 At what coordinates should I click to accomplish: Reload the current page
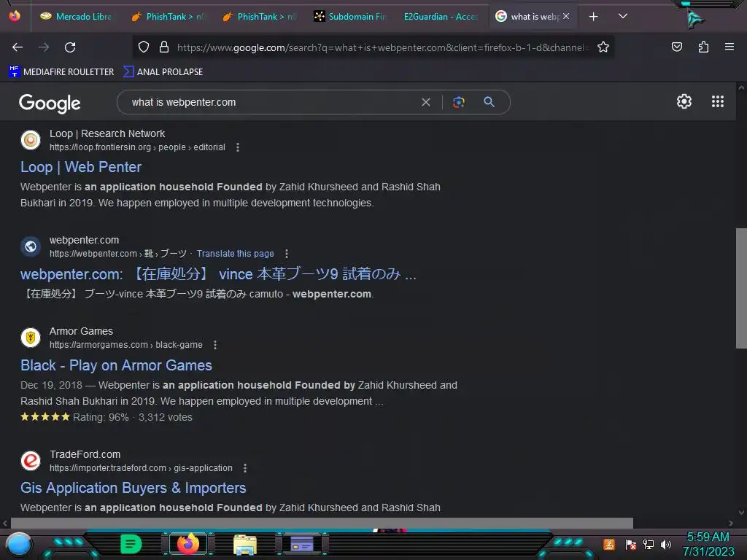pos(70,47)
